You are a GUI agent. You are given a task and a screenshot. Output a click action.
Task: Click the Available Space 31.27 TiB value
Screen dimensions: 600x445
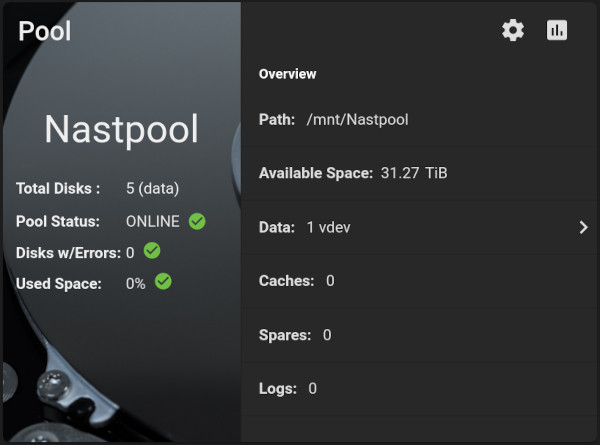[414, 173]
